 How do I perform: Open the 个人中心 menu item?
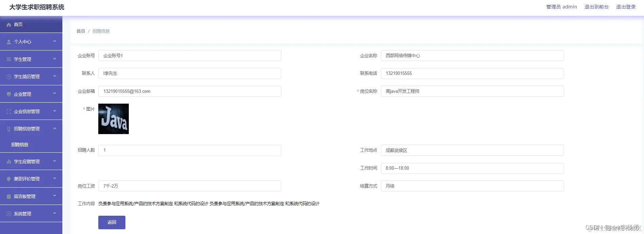pos(31,42)
